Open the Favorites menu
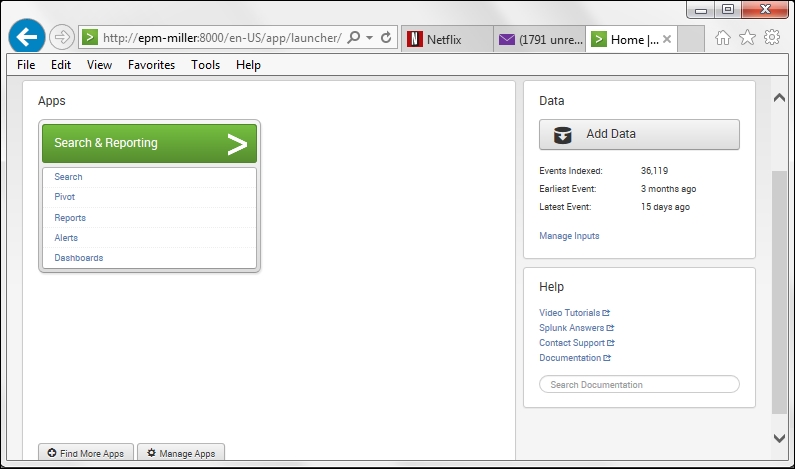 [x=151, y=65]
